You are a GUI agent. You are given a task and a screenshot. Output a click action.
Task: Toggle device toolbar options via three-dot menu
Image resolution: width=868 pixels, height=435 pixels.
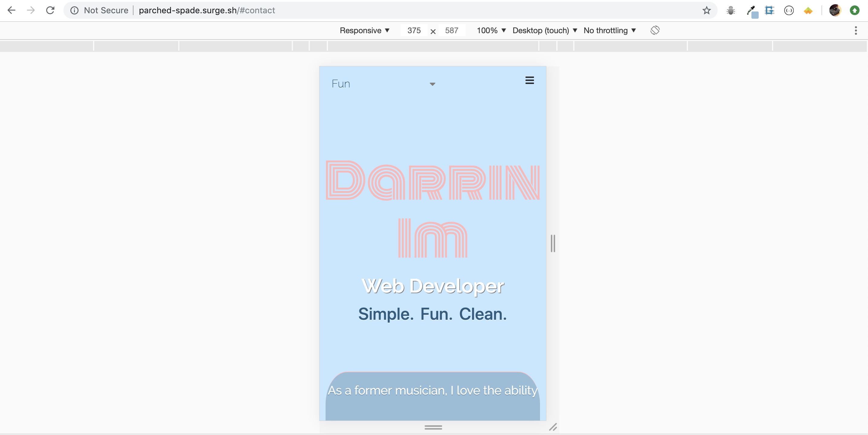[x=856, y=31]
